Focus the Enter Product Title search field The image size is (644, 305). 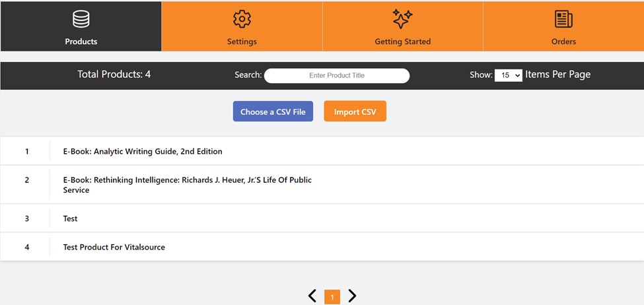pyautogui.click(x=337, y=75)
